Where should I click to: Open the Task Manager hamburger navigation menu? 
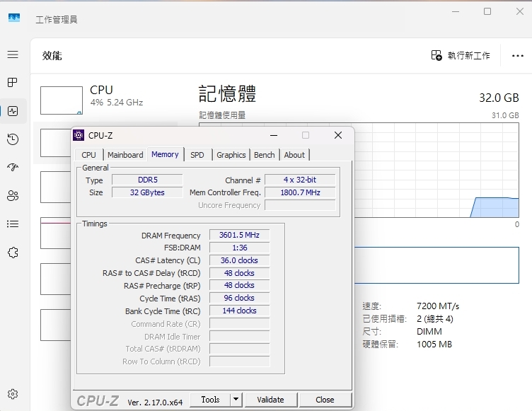[13, 54]
